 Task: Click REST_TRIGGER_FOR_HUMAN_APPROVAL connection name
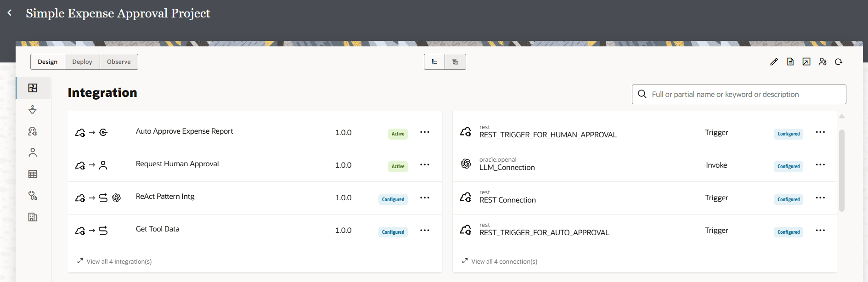coord(548,135)
